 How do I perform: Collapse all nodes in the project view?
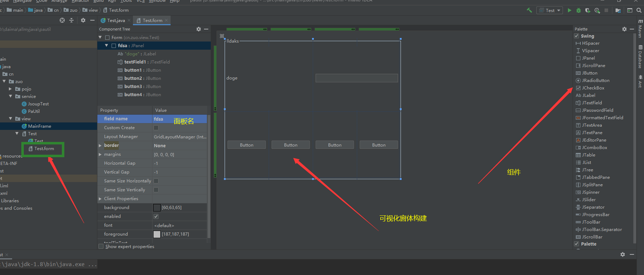point(71,20)
